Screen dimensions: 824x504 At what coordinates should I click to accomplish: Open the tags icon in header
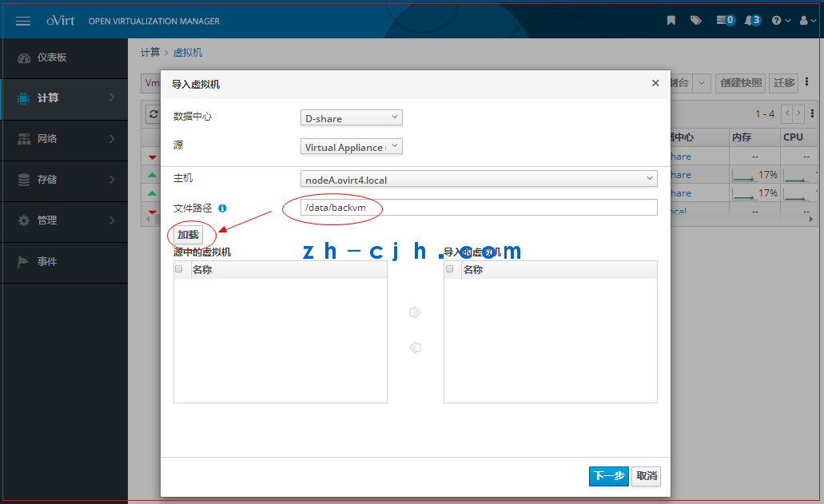point(696,21)
